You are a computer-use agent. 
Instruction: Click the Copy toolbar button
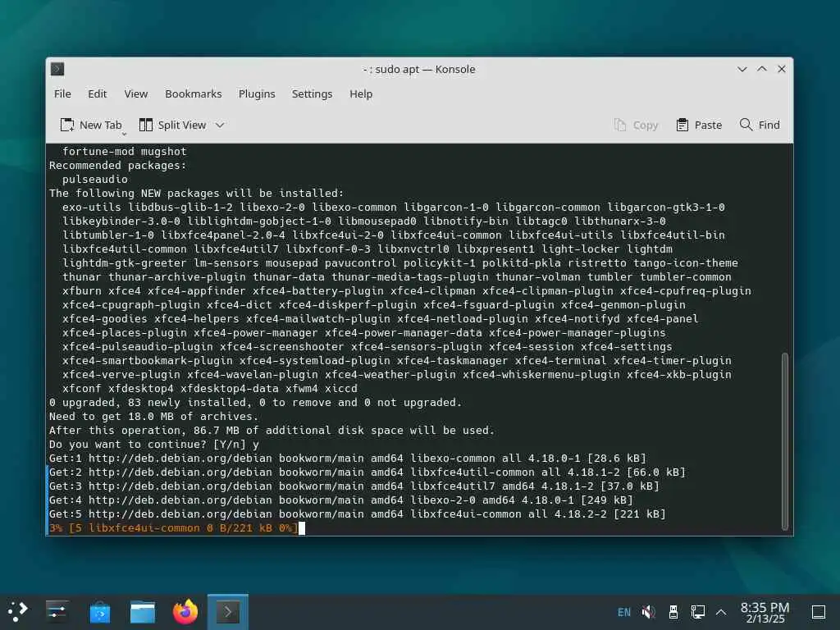tap(636, 125)
